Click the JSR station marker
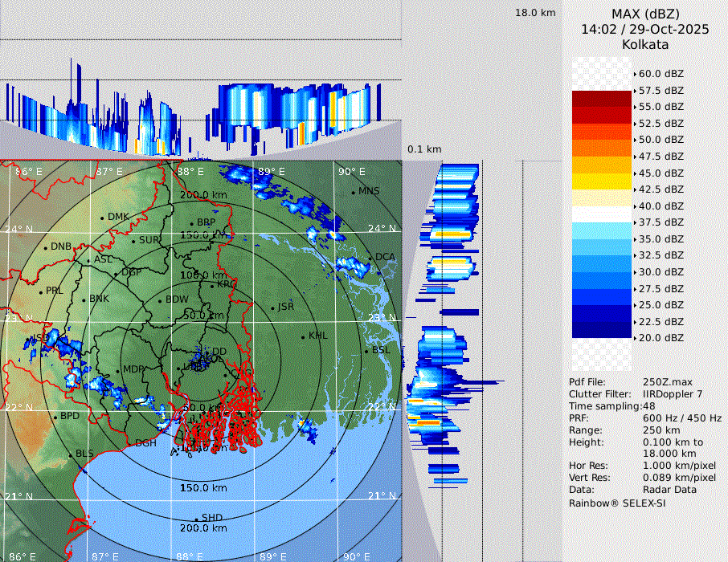 coord(271,307)
